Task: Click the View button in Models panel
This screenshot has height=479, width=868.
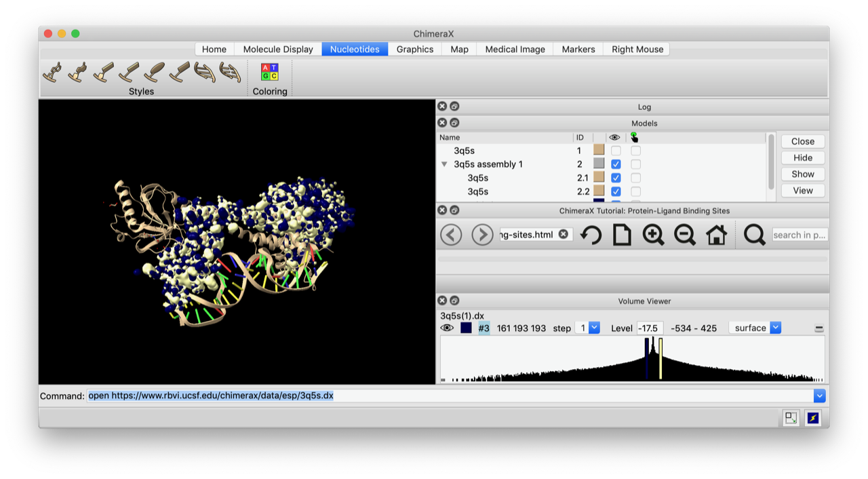Action: pyautogui.click(x=802, y=191)
